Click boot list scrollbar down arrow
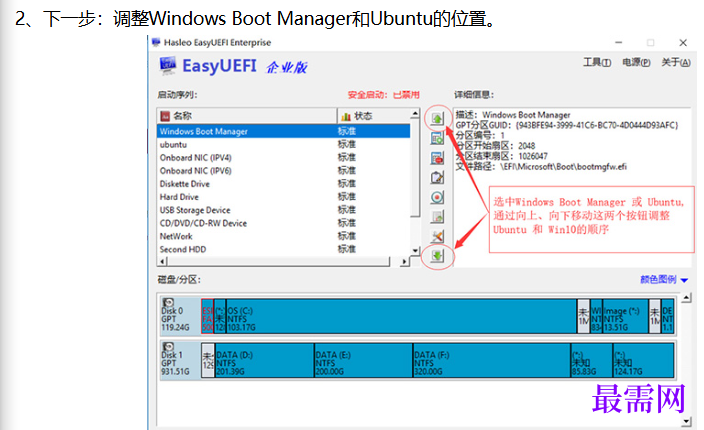Screen dimensions: 704x430 [415, 250]
